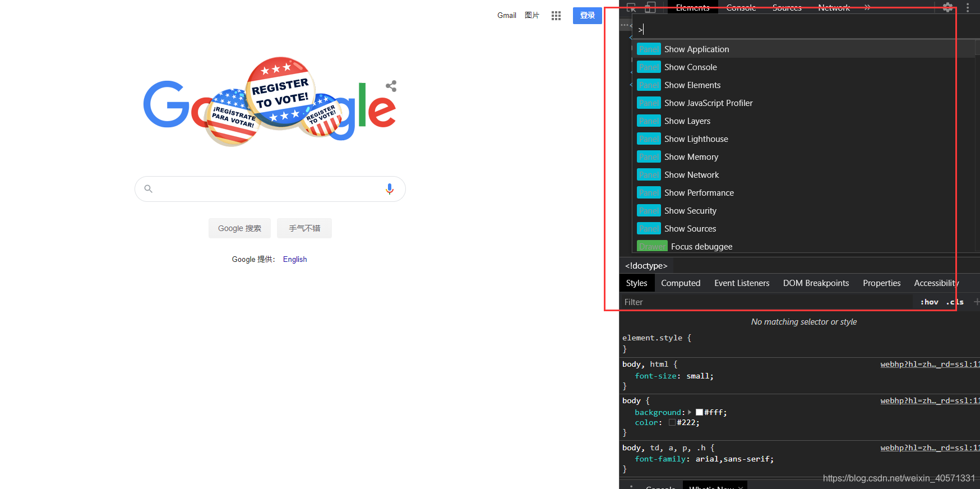Screen dimensions: 980x489
Task: Run the Show Memory command
Action: point(803,157)
